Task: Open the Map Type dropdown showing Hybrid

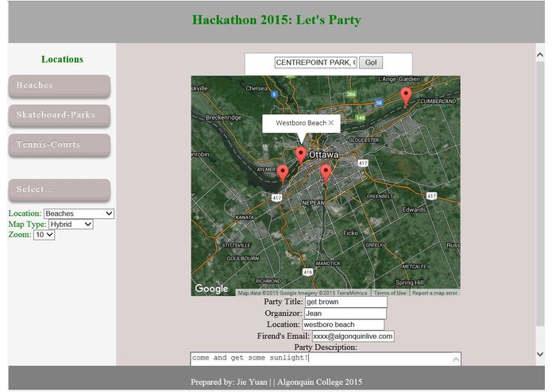Action: click(71, 224)
